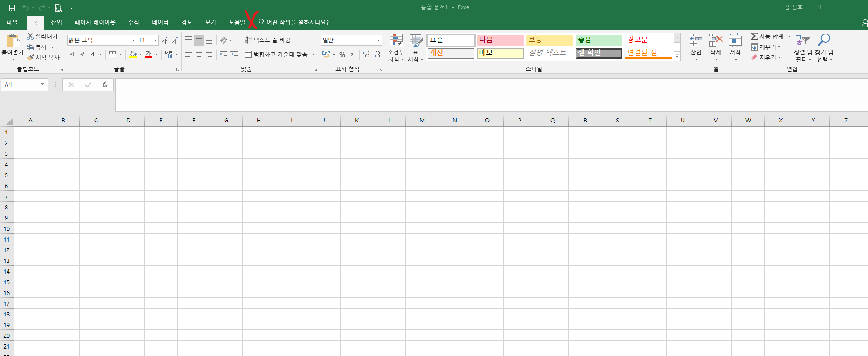Screen dimensions: 868x356
Task: Toggle middle vertical alignment
Action: tap(199, 40)
